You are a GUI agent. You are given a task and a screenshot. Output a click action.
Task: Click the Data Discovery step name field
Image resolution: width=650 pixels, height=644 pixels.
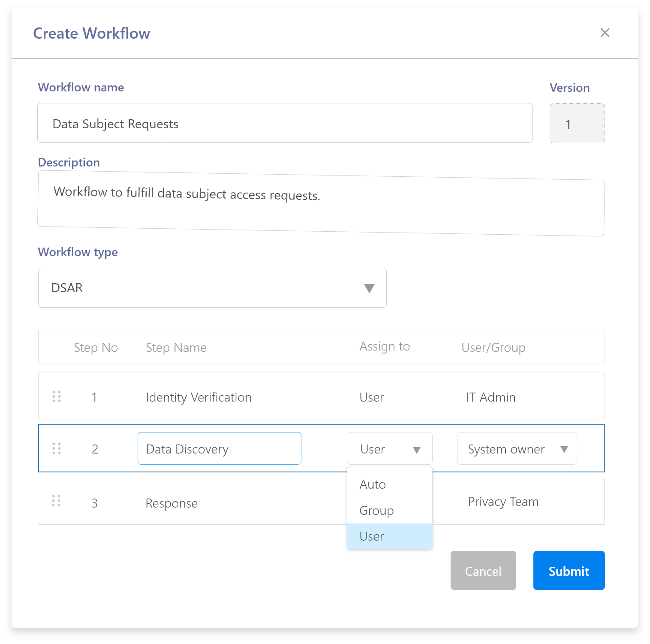click(x=220, y=448)
